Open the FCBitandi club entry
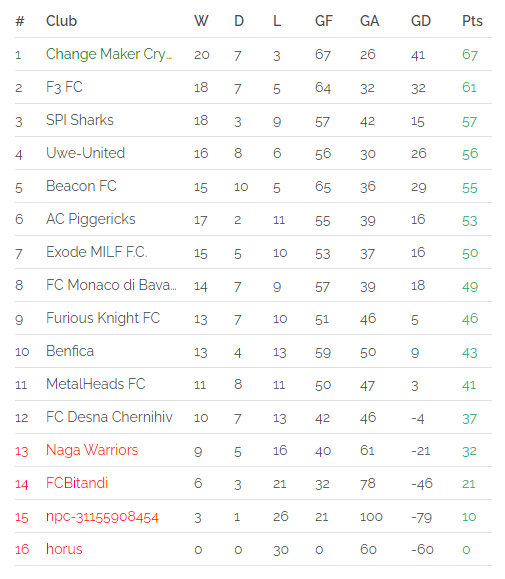505x579 pixels. click(77, 483)
